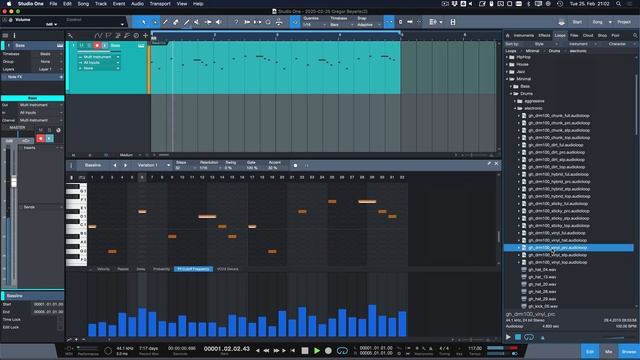The image size is (640, 360).
Task: Click the Stop button in transport
Action: [x=305, y=351]
